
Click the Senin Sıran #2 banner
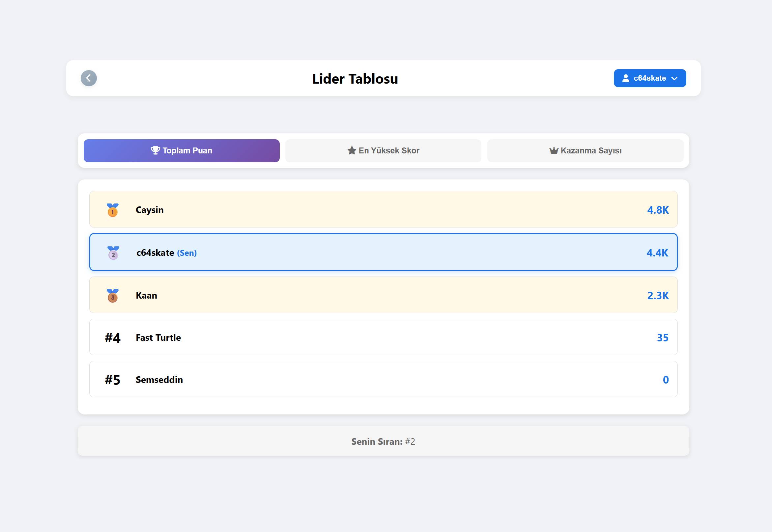[x=383, y=441]
